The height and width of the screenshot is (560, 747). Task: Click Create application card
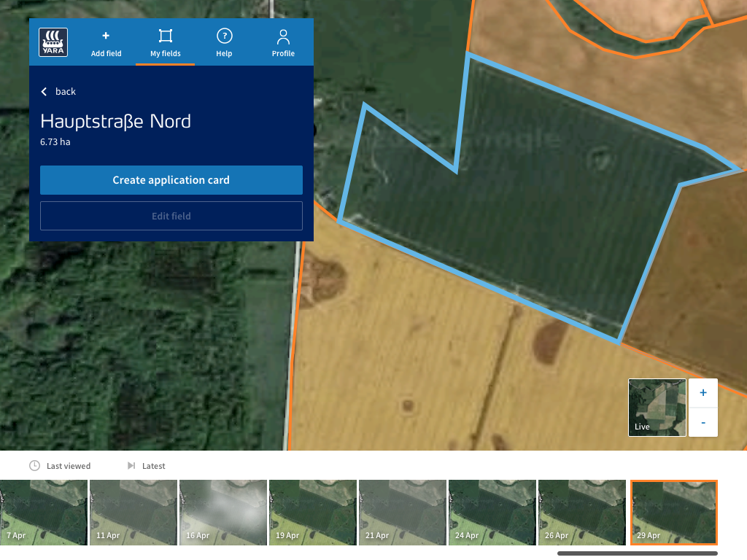pyautogui.click(x=171, y=179)
